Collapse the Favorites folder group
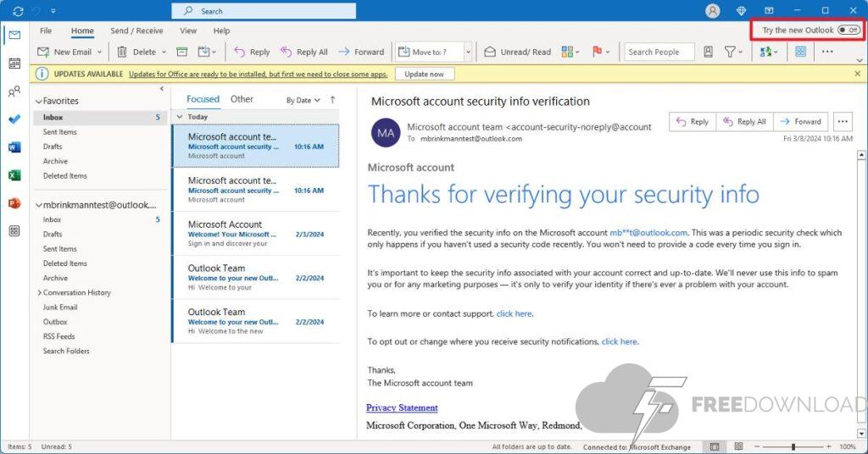Viewport: 868px width, 454px height. 38,102
